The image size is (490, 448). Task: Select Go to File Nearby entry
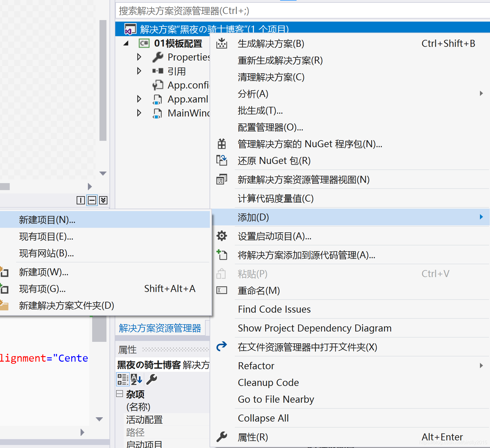pos(350,399)
